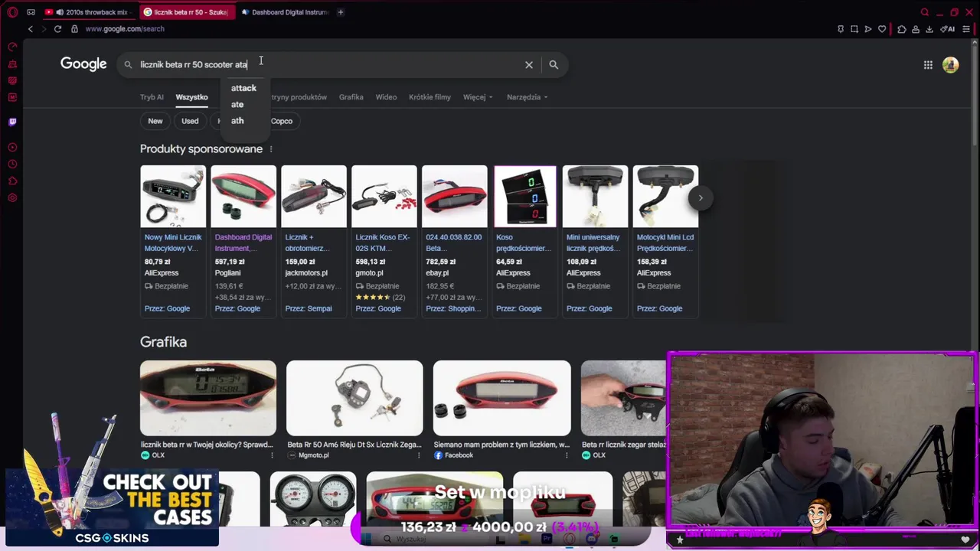
Task: Reload the current Google page
Action: tap(57, 29)
